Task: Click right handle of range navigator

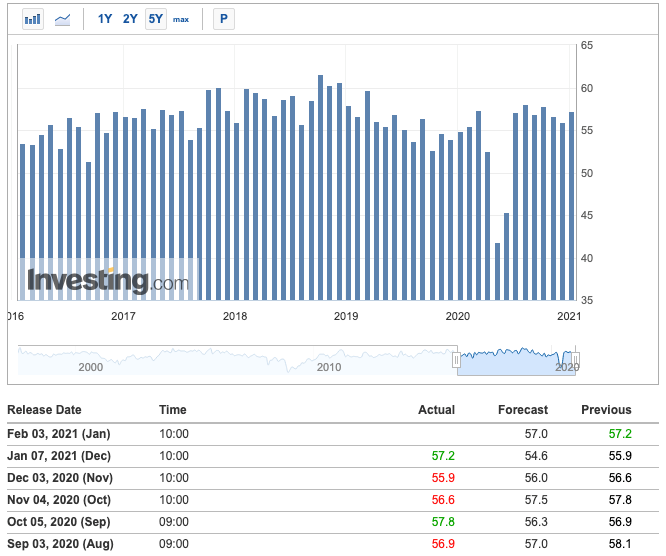Action: (x=576, y=360)
